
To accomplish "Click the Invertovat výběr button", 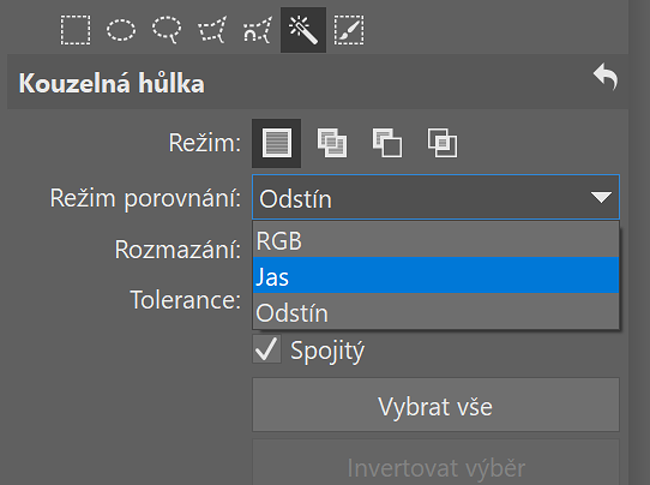I will point(436,463).
